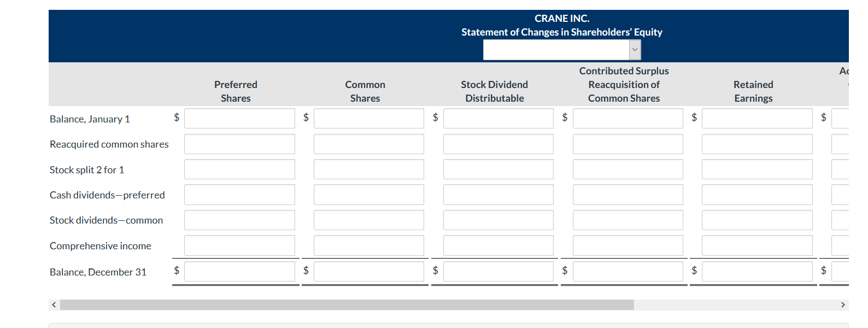Click the dropdown chevron below the statement title
The height and width of the screenshot is (328, 868).
635,49
